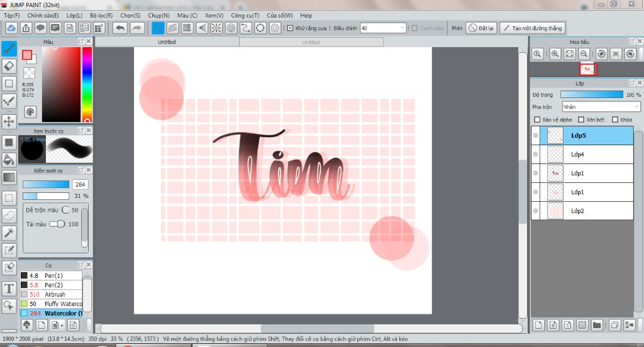
Task: Click the cloud save icon in the toolbar
Action: [11, 28]
